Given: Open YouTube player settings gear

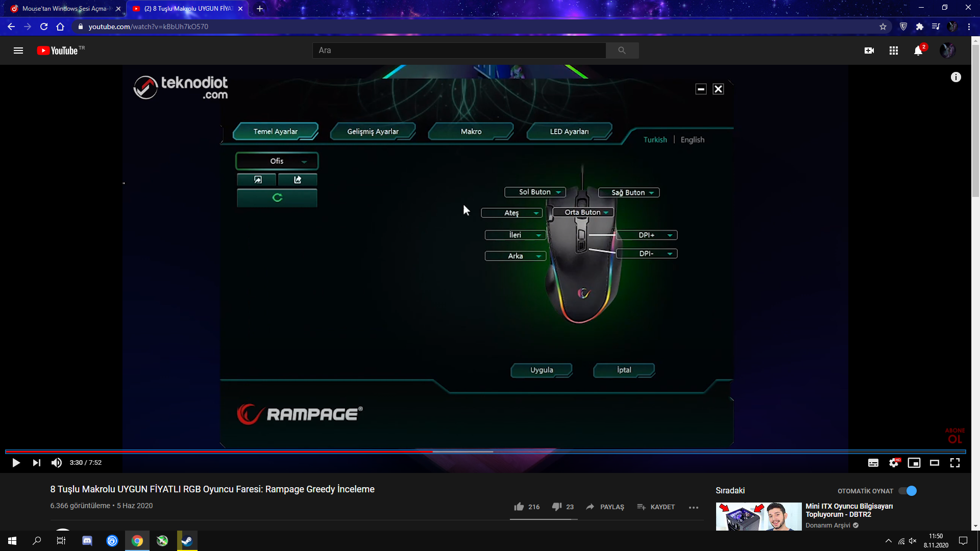Looking at the screenshot, I should coord(893,463).
